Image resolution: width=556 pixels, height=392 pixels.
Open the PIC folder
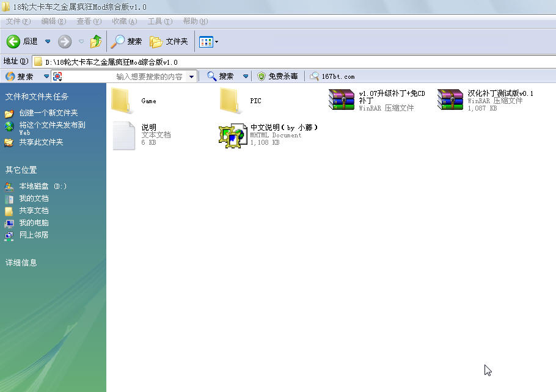click(230, 100)
